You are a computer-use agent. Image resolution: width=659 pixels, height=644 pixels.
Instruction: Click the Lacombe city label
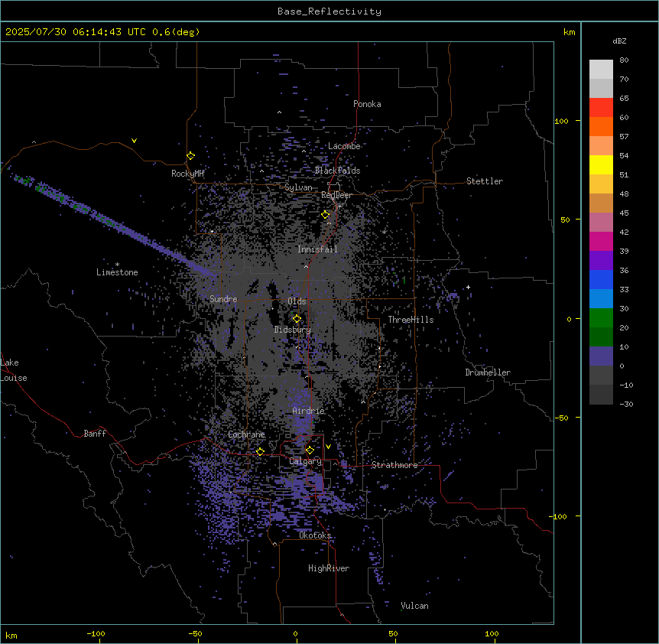[344, 146]
